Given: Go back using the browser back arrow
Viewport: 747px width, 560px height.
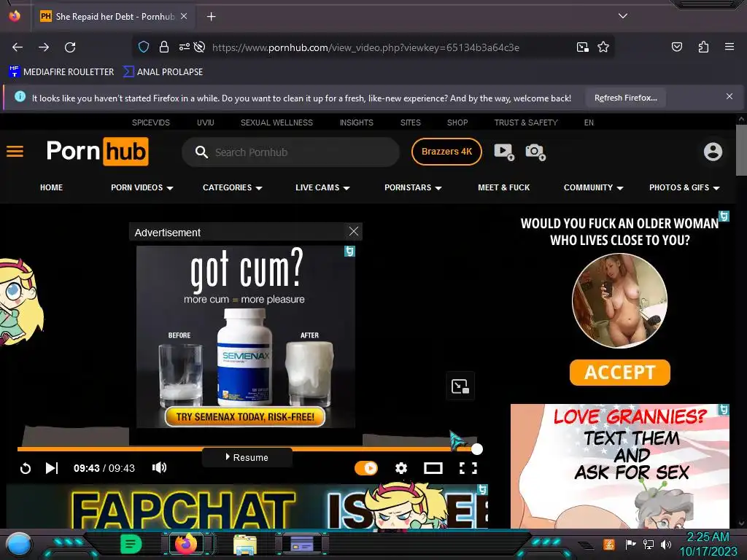Looking at the screenshot, I should pos(18,47).
